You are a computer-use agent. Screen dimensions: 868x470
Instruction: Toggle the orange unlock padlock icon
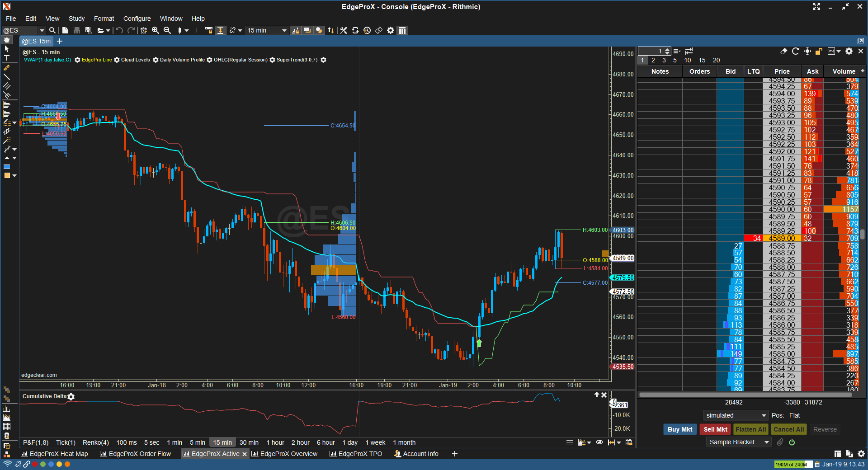(818, 51)
